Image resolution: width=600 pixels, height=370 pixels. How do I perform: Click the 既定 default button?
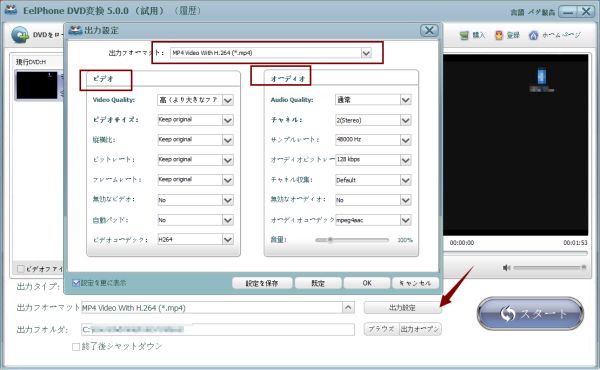[318, 283]
